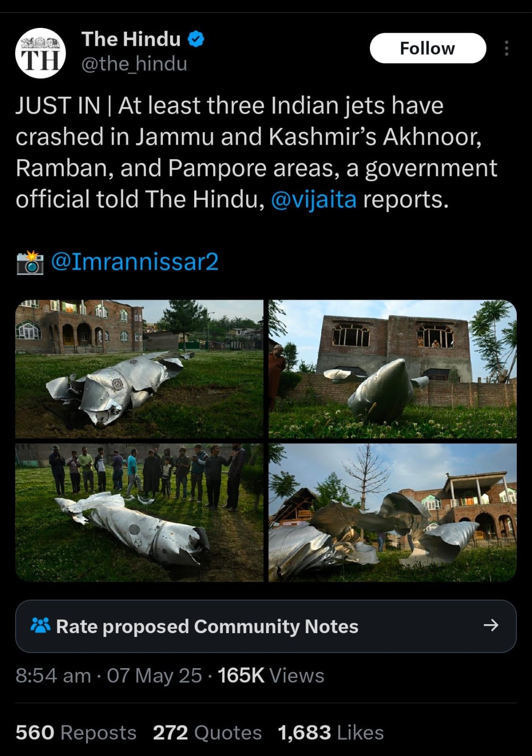Open top-left wreckage photo on lawn
The image size is (532, 756).
point(139,369)
